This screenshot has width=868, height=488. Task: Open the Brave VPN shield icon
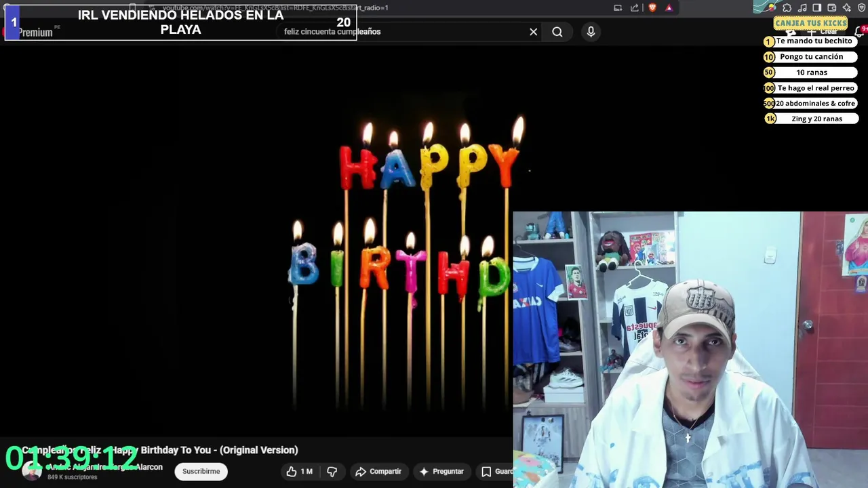(x=862, y=8)
